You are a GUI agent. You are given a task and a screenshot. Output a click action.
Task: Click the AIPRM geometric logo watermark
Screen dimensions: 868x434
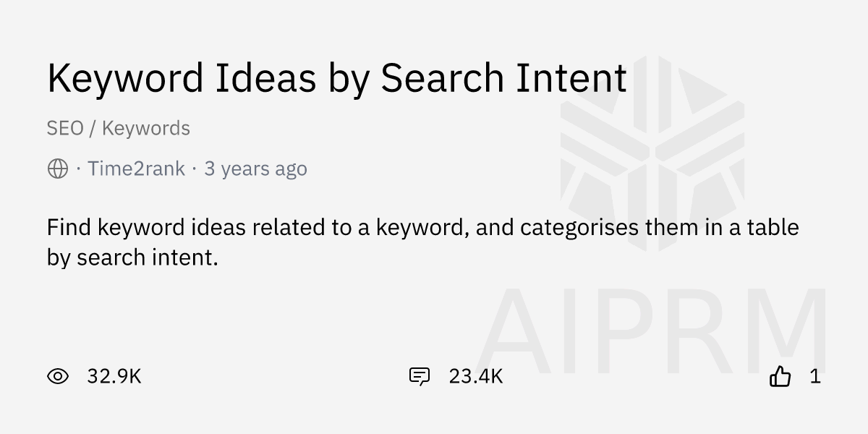(652, 153)
